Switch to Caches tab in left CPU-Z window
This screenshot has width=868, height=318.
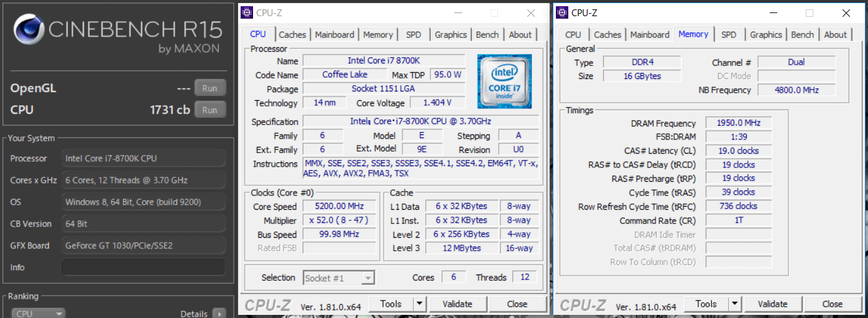tap(292, 35)
